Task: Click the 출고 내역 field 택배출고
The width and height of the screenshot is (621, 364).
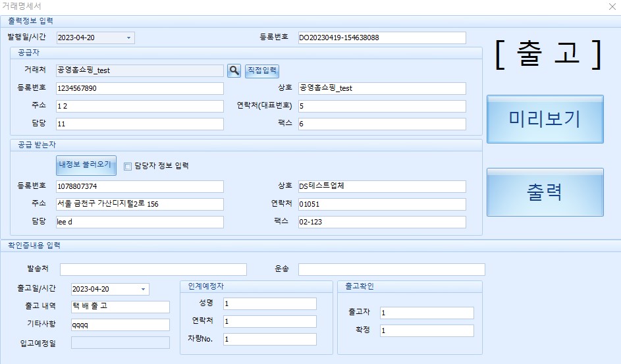Action: coord(121,307)
